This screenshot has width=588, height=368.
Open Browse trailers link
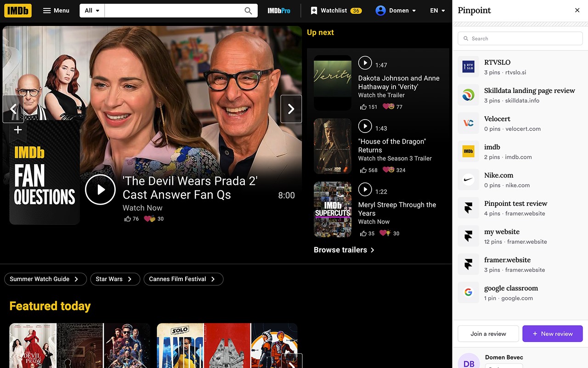tap(344, 250)
